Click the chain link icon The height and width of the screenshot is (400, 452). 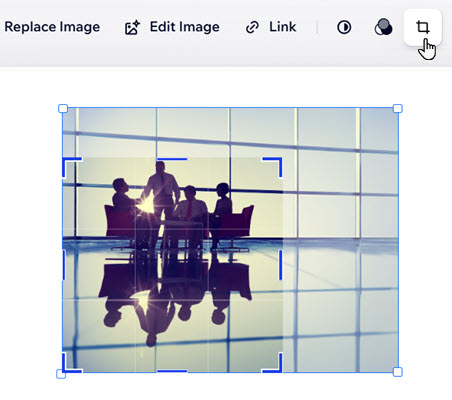(x=252, y=27)
